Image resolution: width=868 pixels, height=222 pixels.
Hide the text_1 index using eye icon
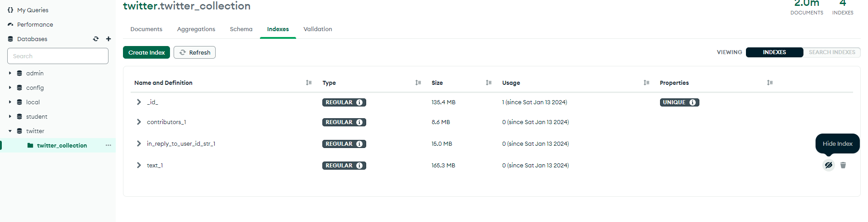tap(828, 165)
